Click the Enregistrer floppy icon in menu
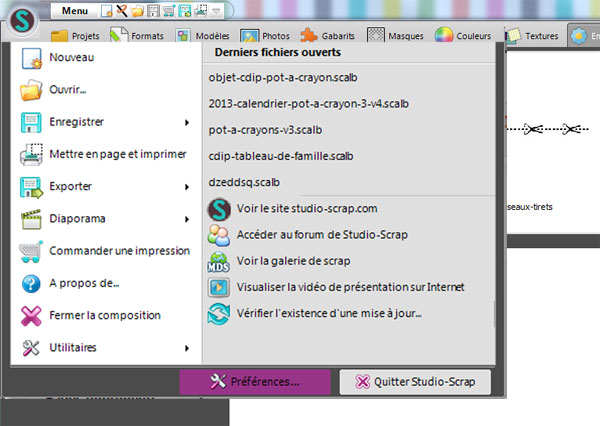600x426 pixels. tap(31, 122)
